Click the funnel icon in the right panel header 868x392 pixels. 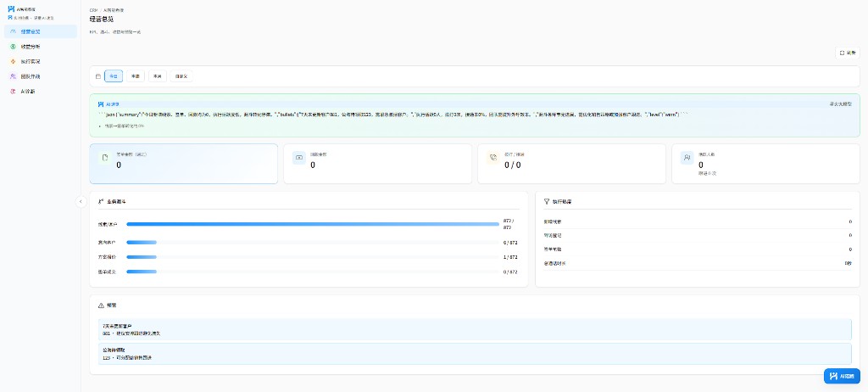[x=547, y=202]
